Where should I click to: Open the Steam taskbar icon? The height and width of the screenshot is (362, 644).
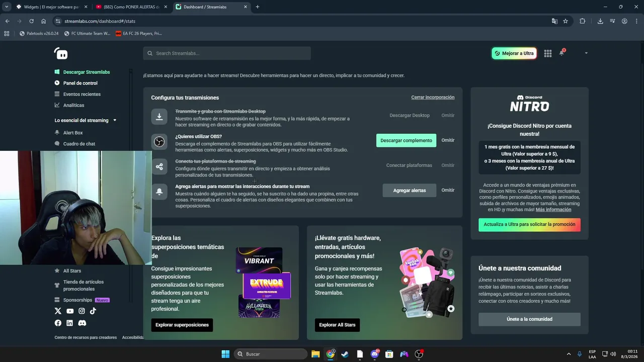(345, 354)
